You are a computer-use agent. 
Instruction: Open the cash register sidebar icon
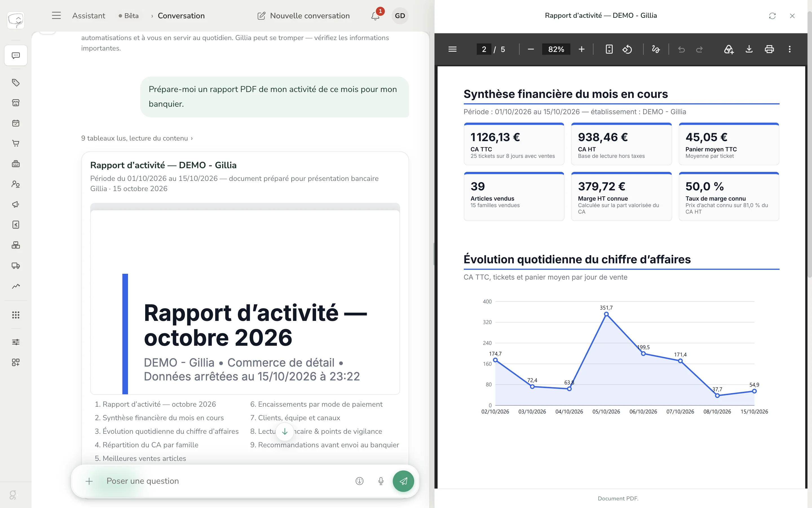16,164
